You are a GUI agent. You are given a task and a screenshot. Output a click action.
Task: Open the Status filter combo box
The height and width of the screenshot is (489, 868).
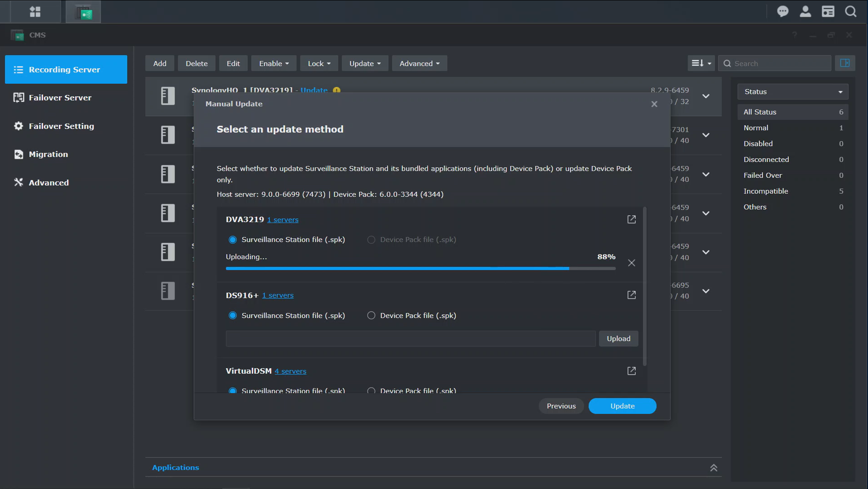(x=793, y=91)
